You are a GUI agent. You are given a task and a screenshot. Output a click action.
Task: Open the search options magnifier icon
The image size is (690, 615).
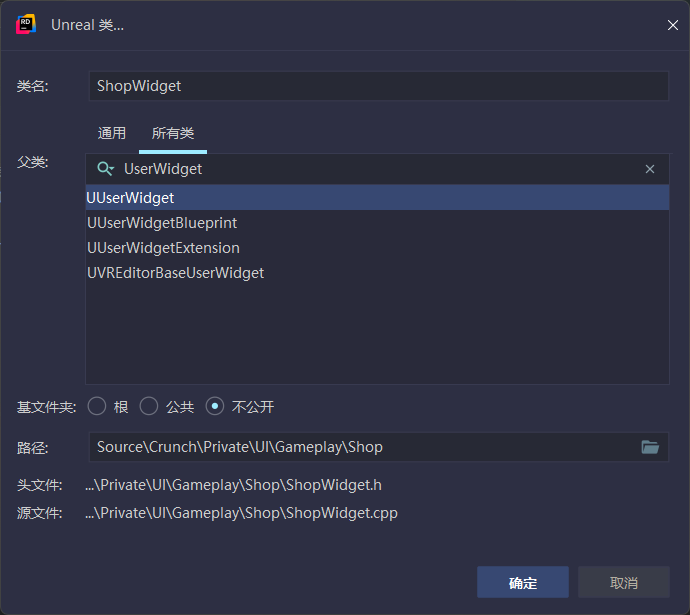[106, 169]
